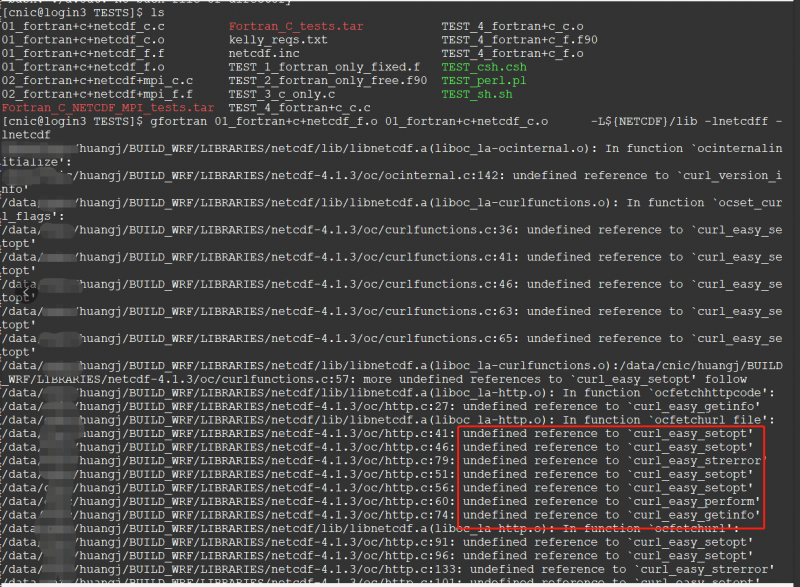The image size is (800, 587).
Task: Click curl_easy_strerror on the http.c:79 line
Action: coord(697,460)
